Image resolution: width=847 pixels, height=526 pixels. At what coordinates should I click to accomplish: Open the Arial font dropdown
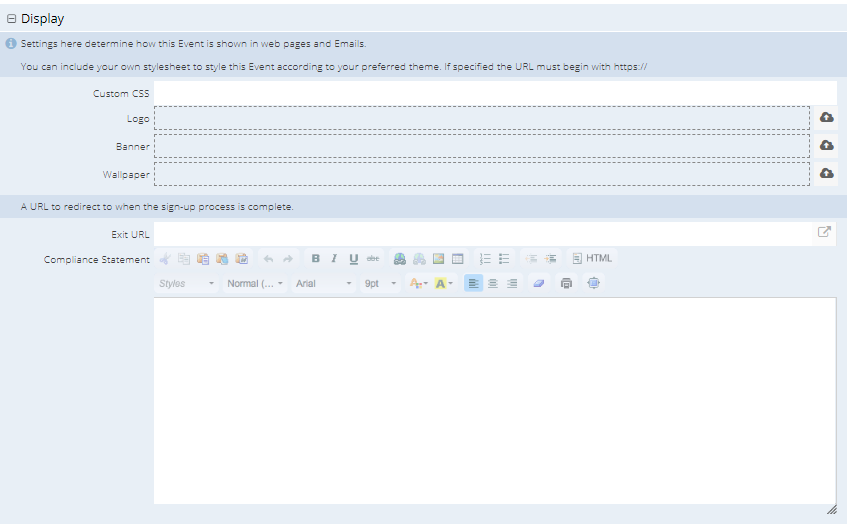point(323,284)
